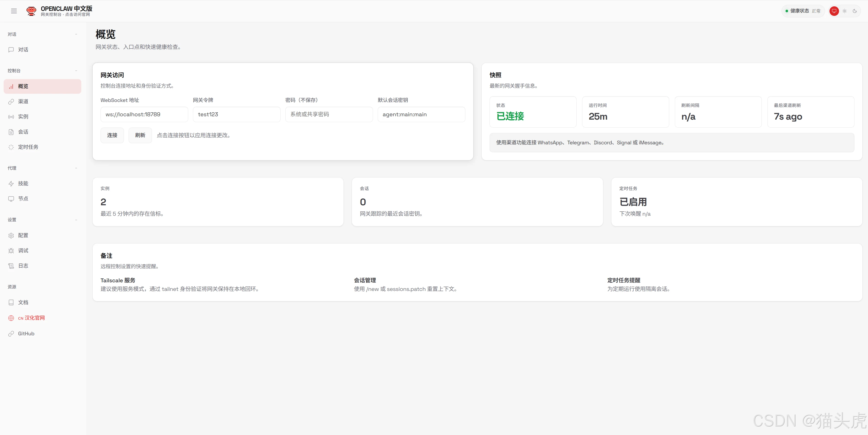Viewport: 868px width, 435px height.
Task: Open the 节点 nodes panel
Action: pos(23,199)
